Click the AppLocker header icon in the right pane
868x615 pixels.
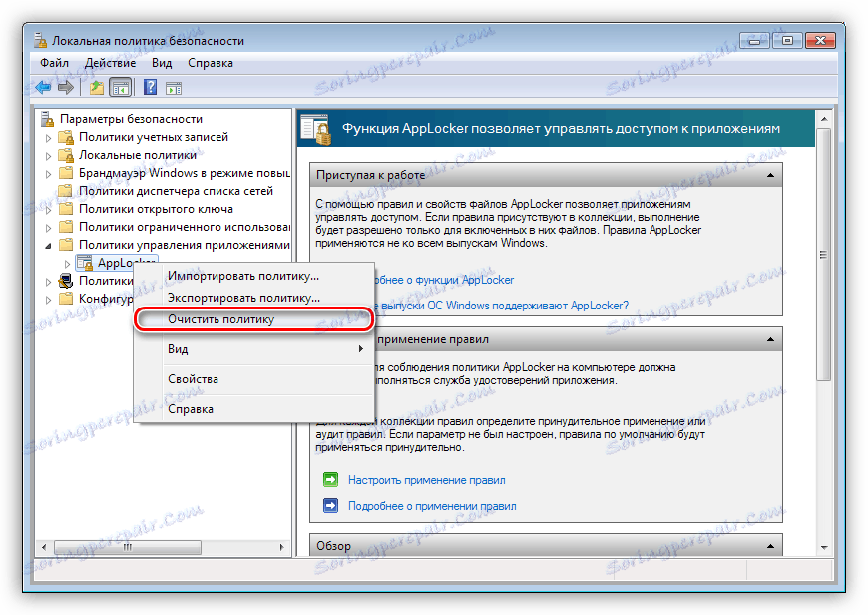[x=315, y=130]
